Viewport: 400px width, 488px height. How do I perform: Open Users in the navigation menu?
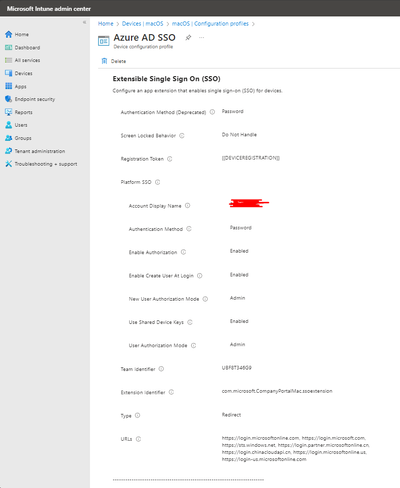pyautogui.click(x=21, y=125)
